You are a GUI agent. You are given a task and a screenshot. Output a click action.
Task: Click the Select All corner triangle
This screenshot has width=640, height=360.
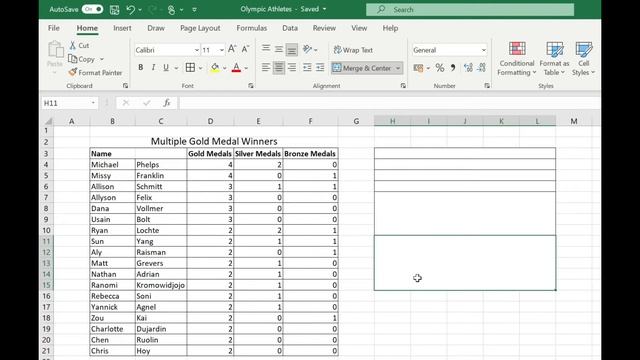pyautogui.click(x=49, y=121)
